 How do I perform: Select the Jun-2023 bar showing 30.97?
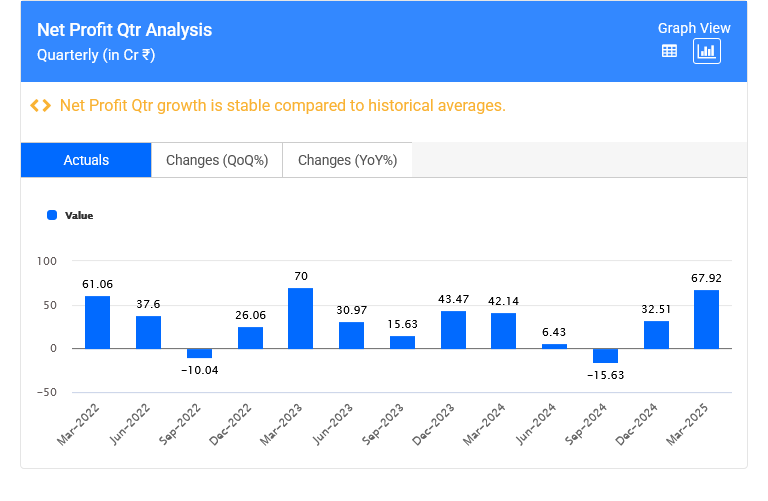351,335
